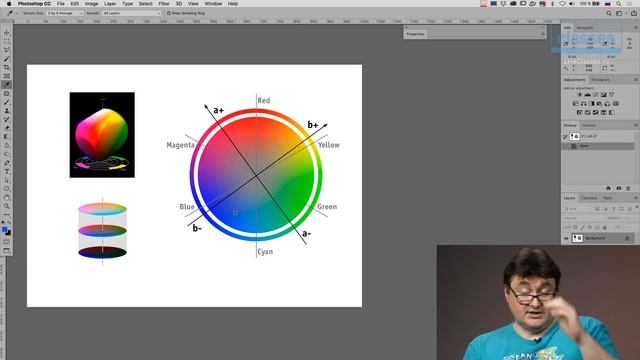Select the Brush tool
This screenshot has height=360, width=640.
point(7,102)
